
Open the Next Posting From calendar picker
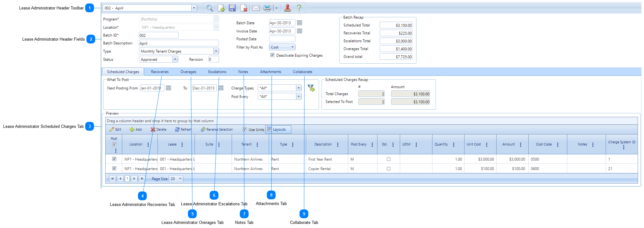tap(168, 88)
